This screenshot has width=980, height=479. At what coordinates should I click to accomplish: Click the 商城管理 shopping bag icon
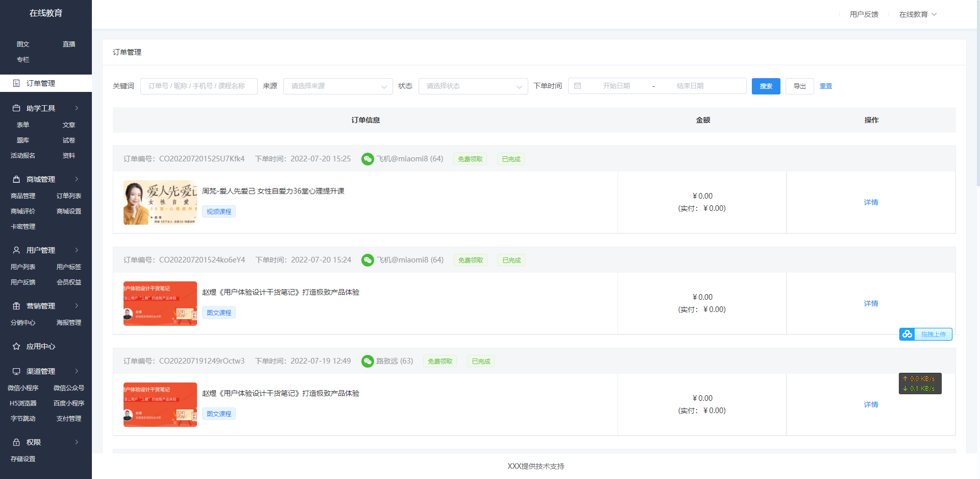point(16,179)
